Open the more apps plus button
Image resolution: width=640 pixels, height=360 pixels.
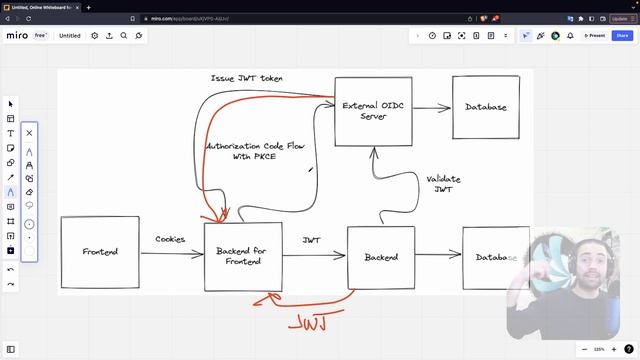[x=11, y=250]
